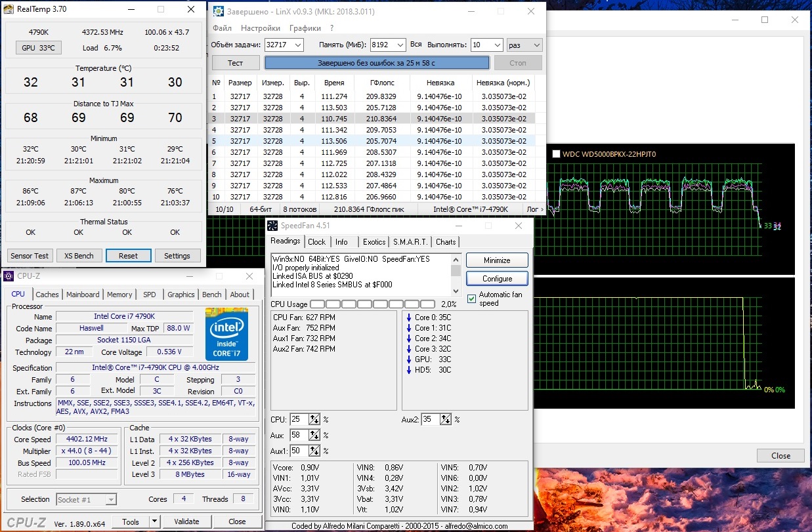Click the down arrow icon beside Core 1

pyautogui.click(x=408, y=328)
